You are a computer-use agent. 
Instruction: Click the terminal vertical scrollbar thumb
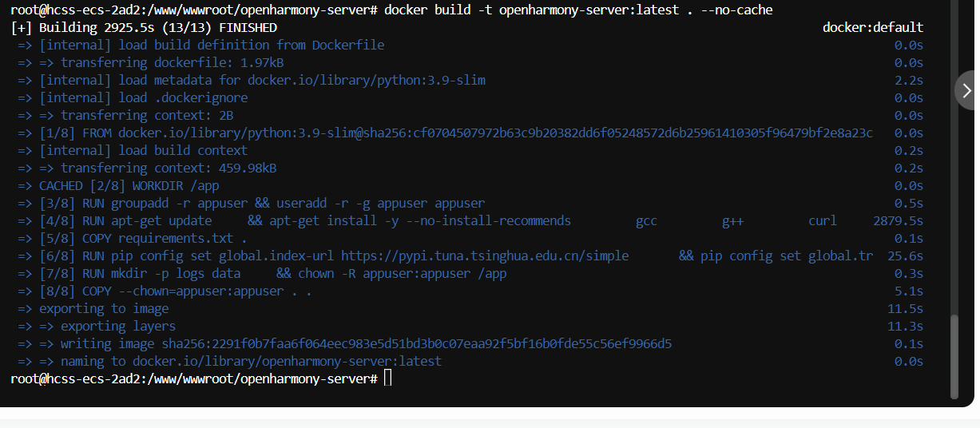954,355
